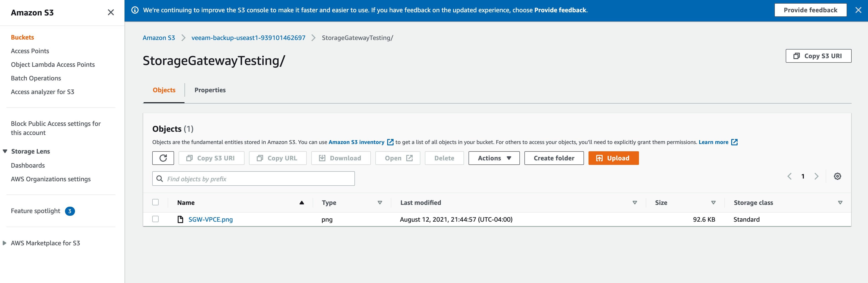Screen dimensions: 868x283
Task: Open Access Points in sidebar
Action: [x=30, y=51]
